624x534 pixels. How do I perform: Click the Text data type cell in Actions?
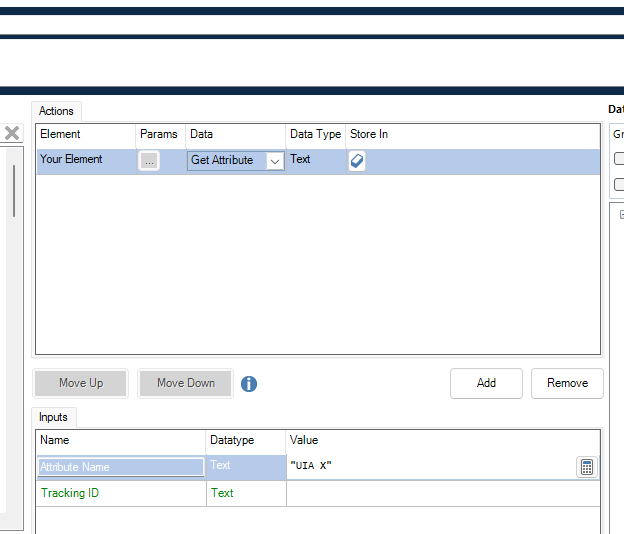pos(315,161)
